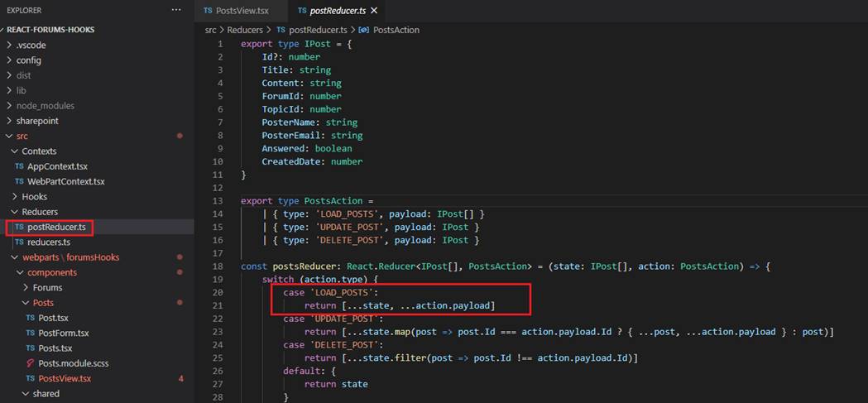Select the postReducer.ts editor tab
Viewport: 868px width, 403px height.
(x=337, y=11)
